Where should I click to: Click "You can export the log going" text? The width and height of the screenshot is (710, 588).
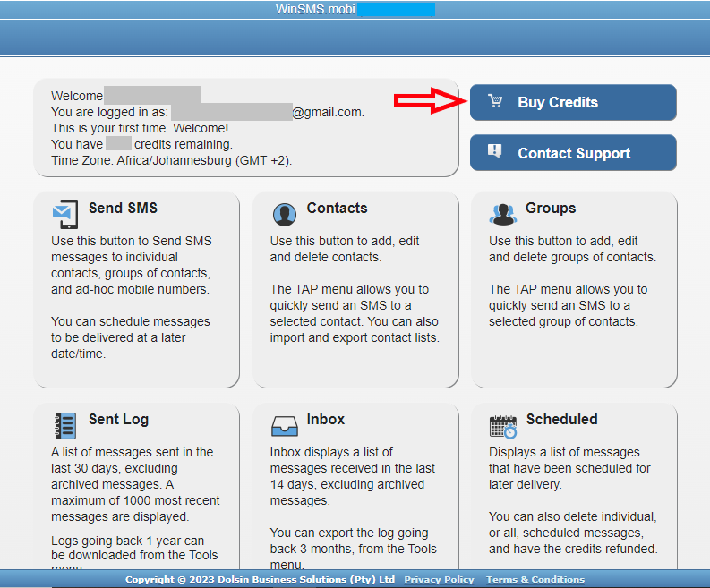tap(349, 533)
